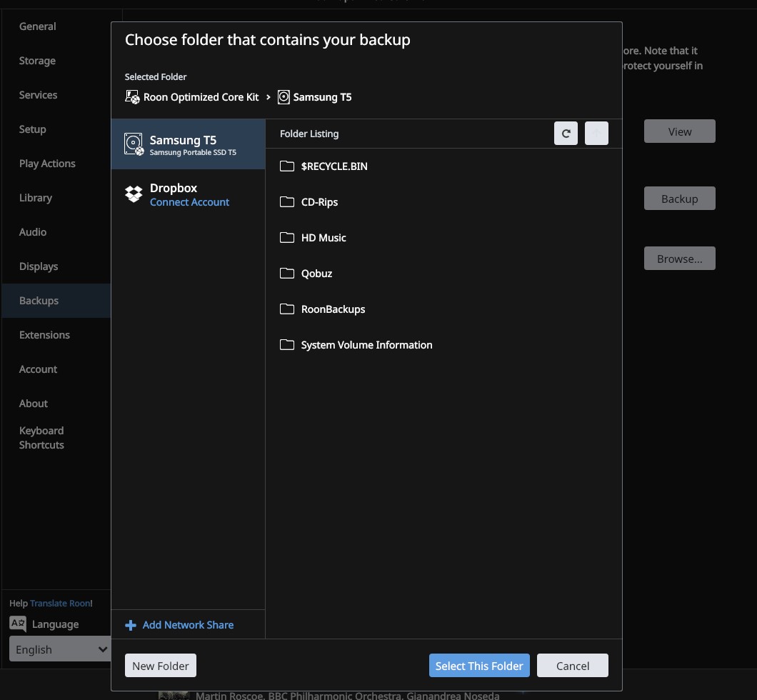
Task: Open Setup settings tab
Action: coord(32,129)
